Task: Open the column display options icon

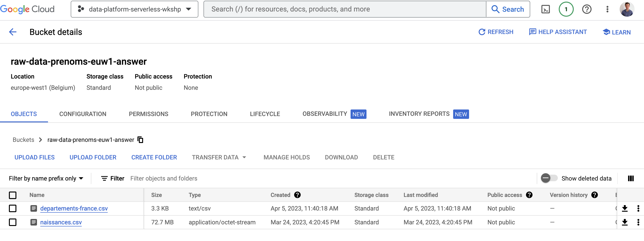Action: (x=630, y=178)
